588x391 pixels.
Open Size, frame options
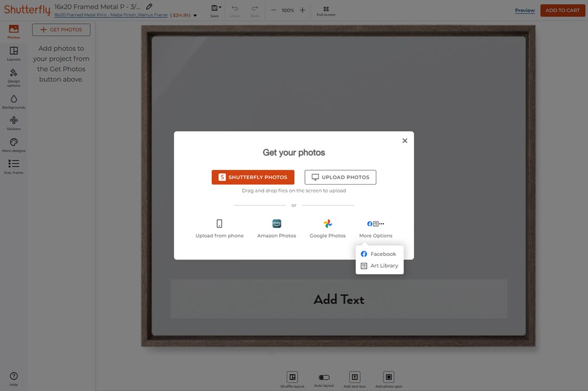(x=14, y=167)
